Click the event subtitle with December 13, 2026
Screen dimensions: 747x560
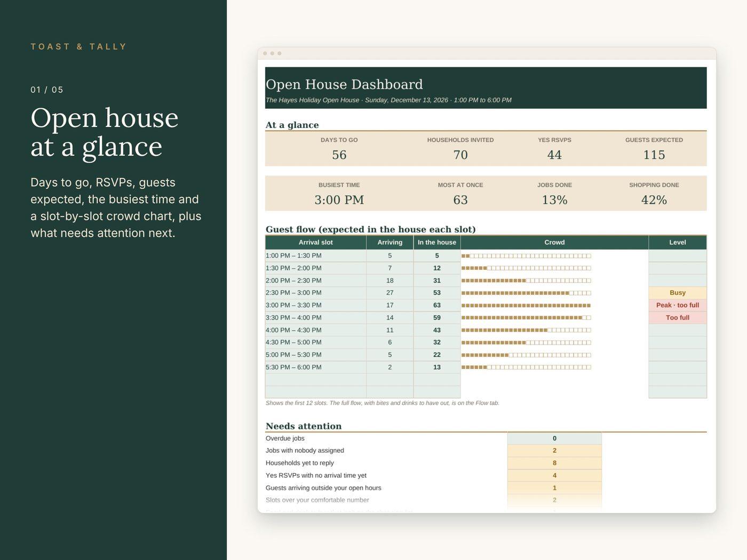388,100
